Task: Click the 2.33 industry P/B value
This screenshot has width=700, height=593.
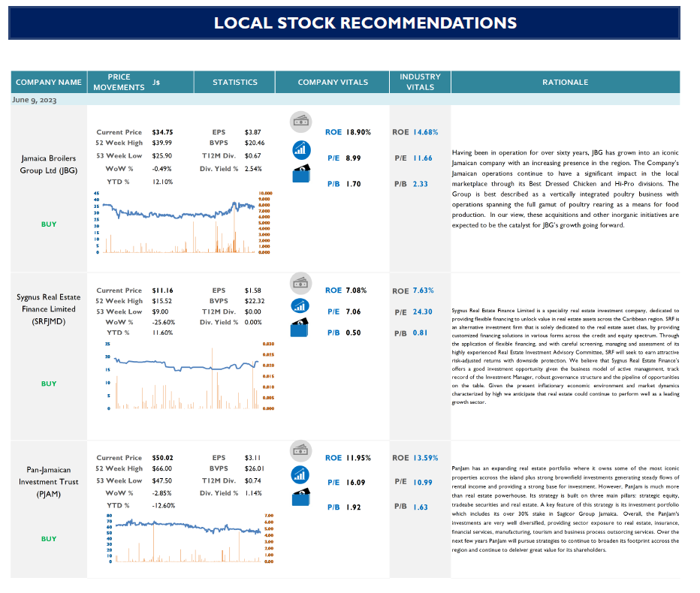Action: click(x=420, y=184)
